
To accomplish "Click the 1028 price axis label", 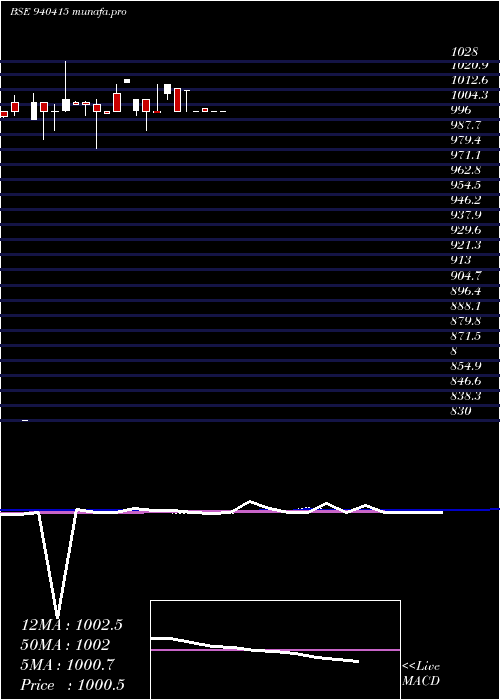I will (465, 52).
